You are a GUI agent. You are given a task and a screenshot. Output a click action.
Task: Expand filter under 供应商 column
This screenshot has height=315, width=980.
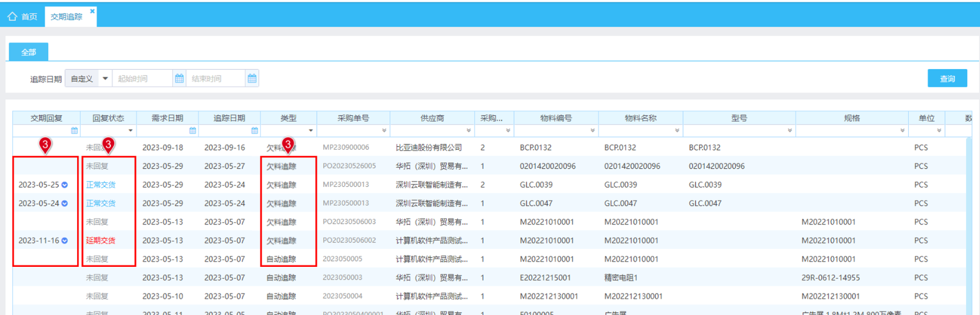coord(469,131)
